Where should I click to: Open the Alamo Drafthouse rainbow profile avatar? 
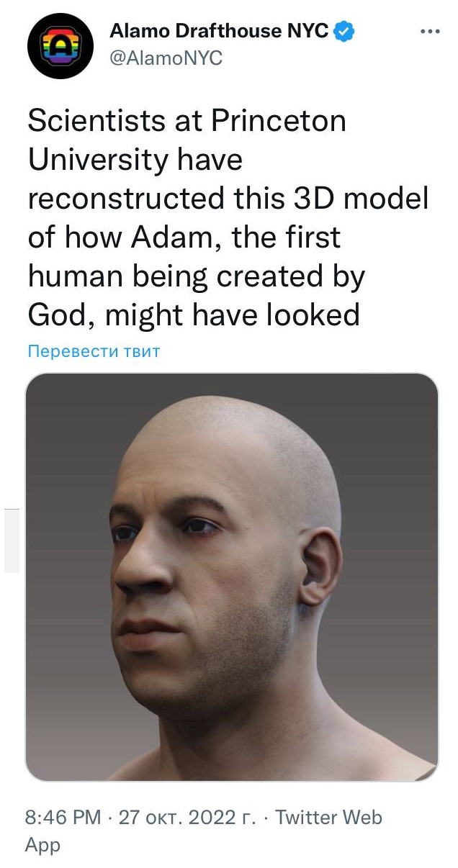tap(60, 46)
